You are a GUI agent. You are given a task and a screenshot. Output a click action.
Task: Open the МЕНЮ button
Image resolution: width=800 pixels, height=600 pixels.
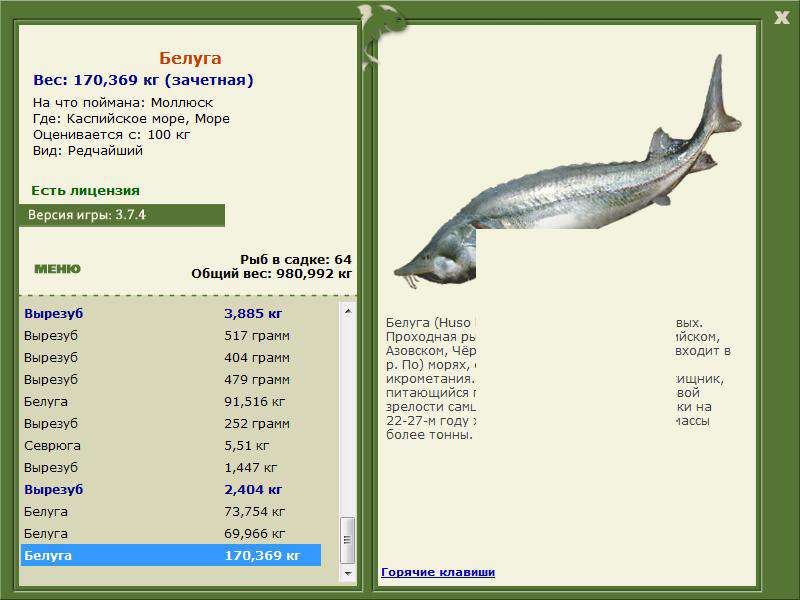57,269
